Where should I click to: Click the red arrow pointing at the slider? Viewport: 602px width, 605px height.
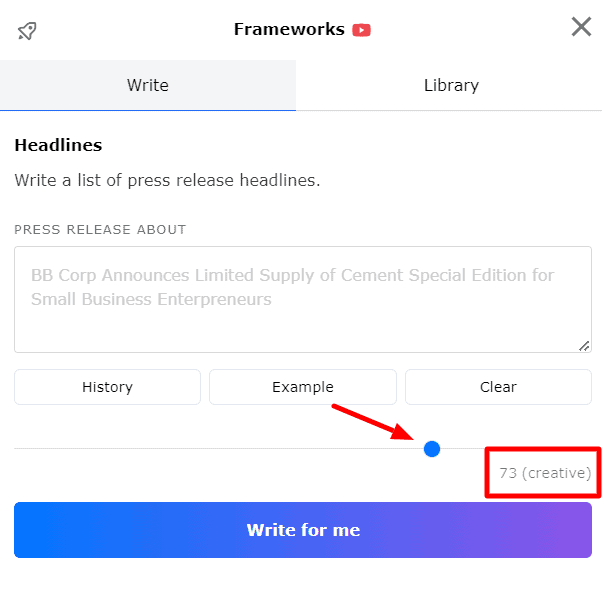[x=372, y=420]
